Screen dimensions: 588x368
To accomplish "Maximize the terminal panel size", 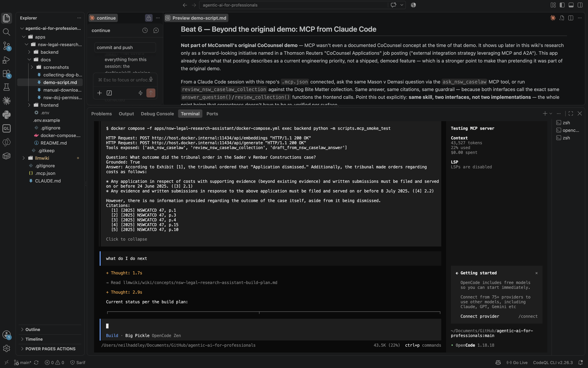I will (x=571, y=114).
